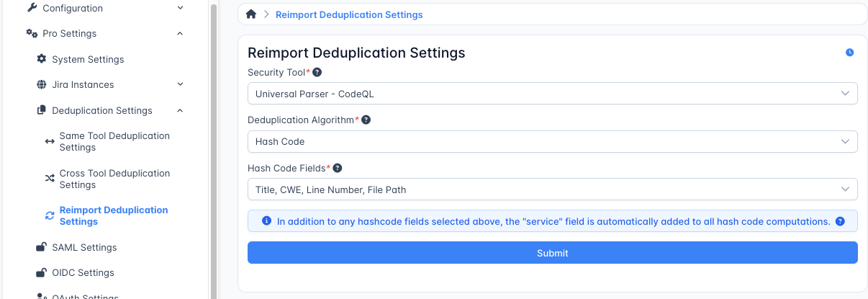Click the Jira Instances globe icon
This screenshot has height=299, width=868.
pyautogui.click(x=42, y=85)
